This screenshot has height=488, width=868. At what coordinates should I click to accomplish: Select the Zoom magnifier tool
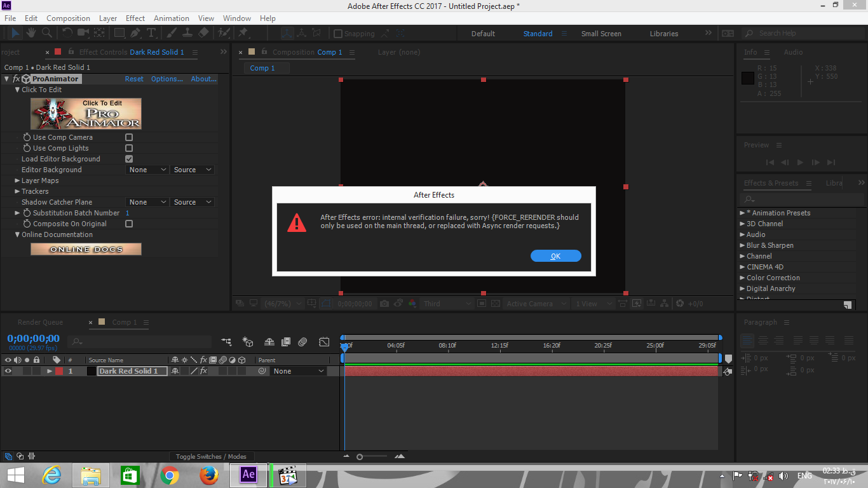click(x=46, y=32)
